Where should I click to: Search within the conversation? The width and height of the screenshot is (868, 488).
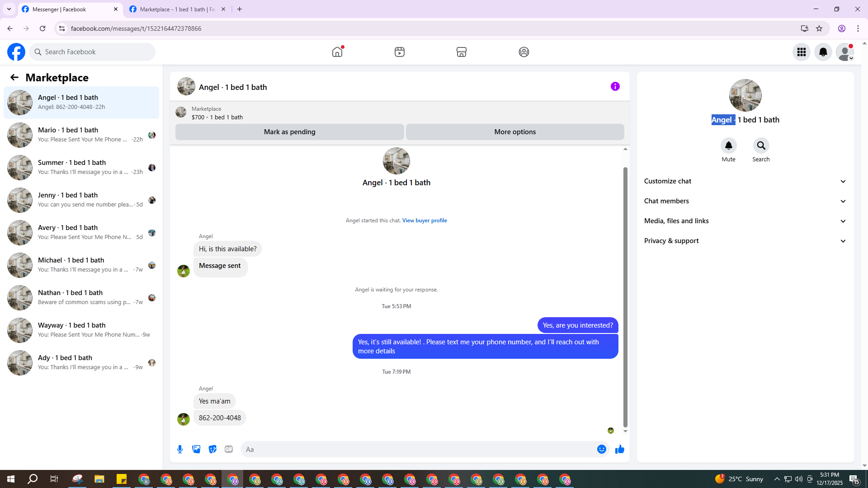coord(761,146)
